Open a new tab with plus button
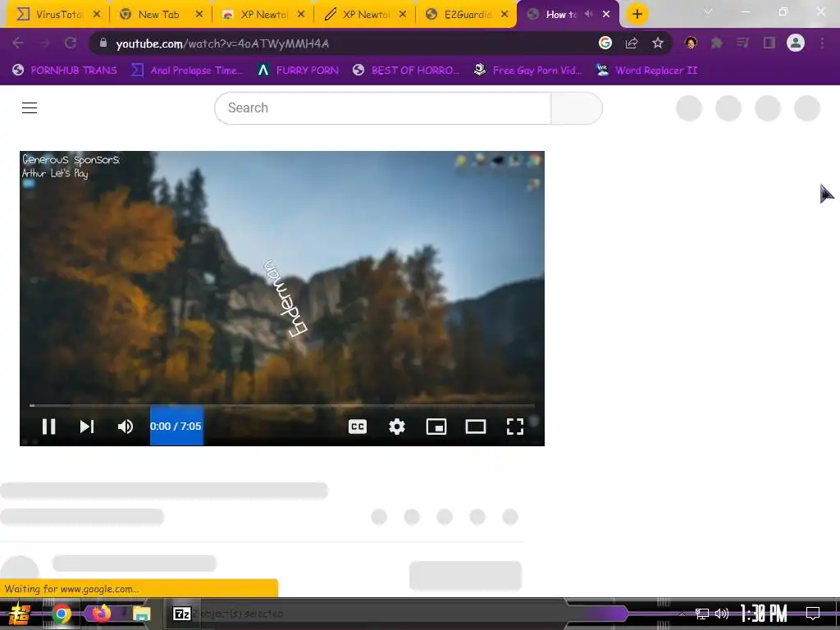 637,15
